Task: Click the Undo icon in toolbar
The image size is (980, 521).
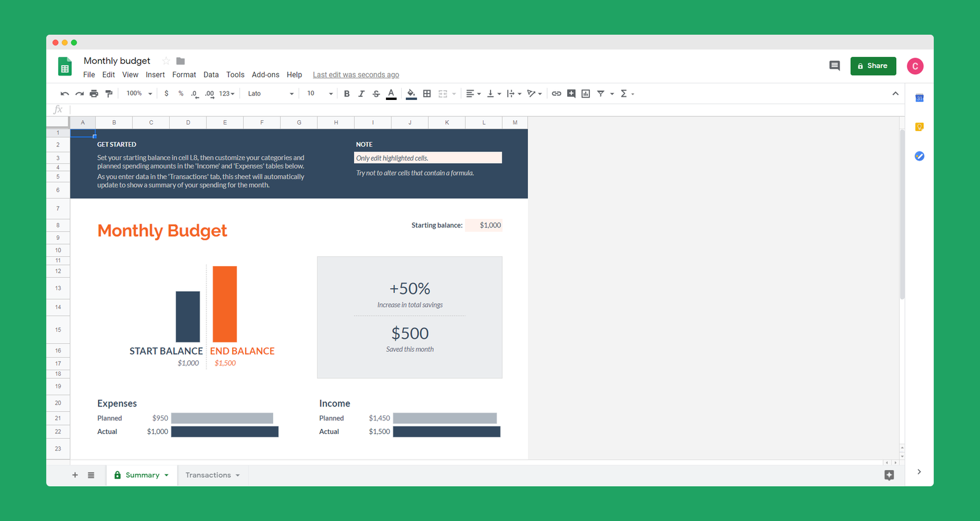Action: [65, 94]
